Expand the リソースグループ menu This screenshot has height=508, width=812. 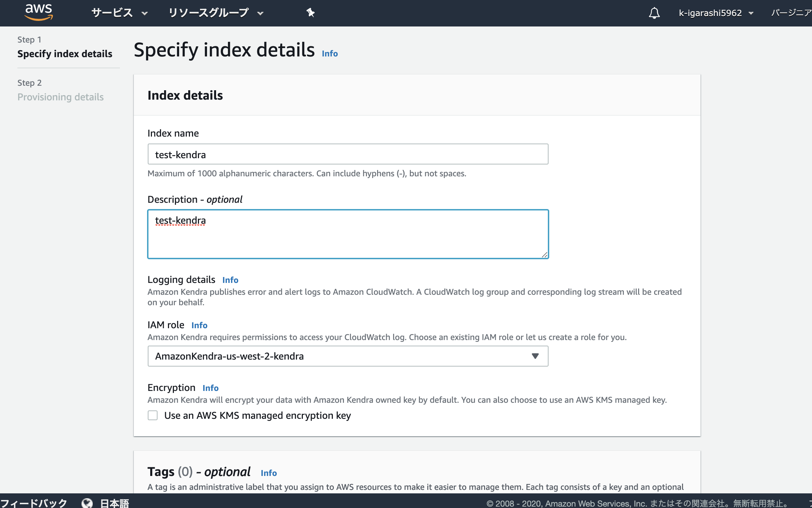pos(216,13)
